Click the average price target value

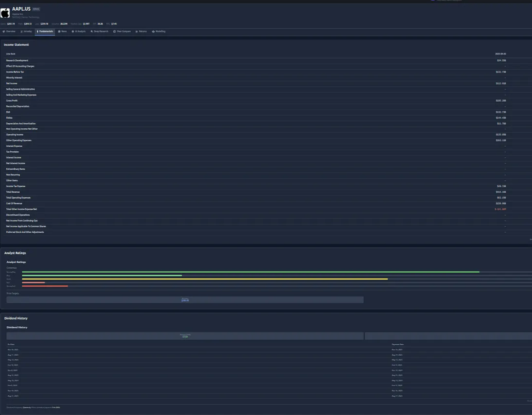[184, 300]
